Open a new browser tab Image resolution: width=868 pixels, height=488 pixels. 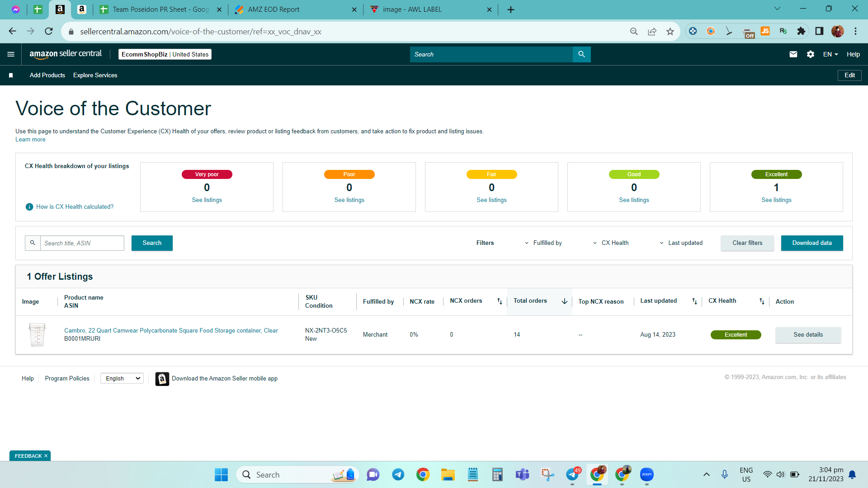click(511, 9)
